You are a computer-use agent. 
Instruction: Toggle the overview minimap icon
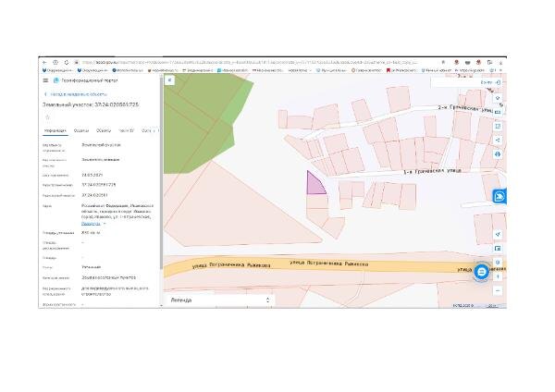click(498, 249)
